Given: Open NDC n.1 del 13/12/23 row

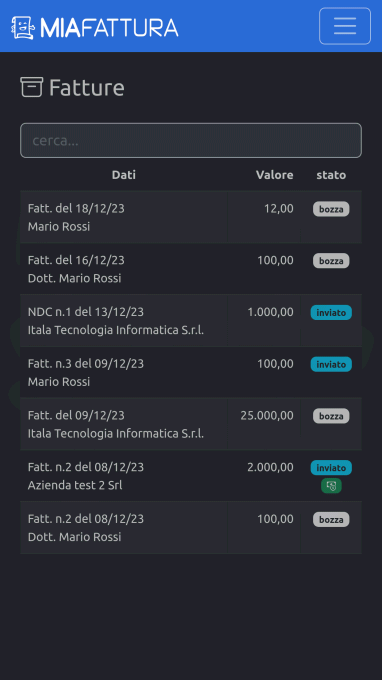Looking at the screenshot, I should coord(191,321).
